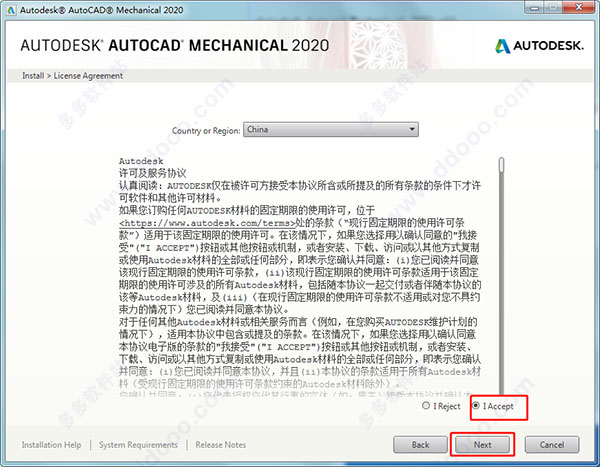Select the I Reject radio button

(426, 405)
